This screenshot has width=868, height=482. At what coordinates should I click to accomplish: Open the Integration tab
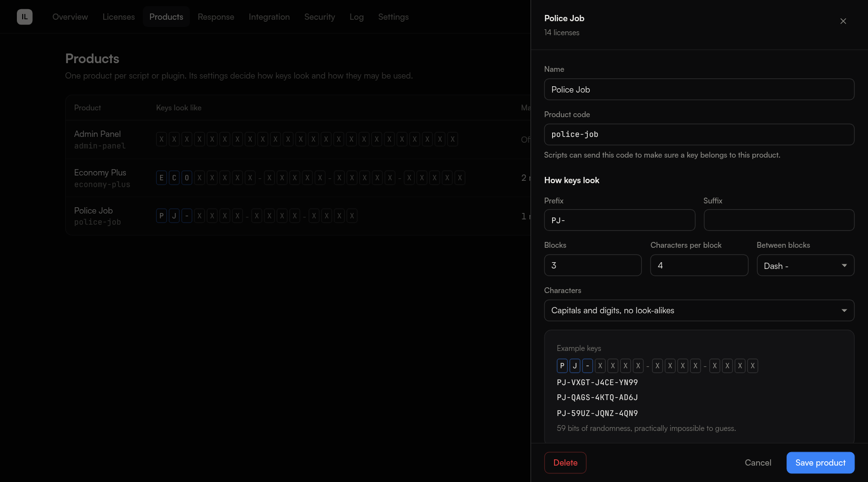pos(269,17)
